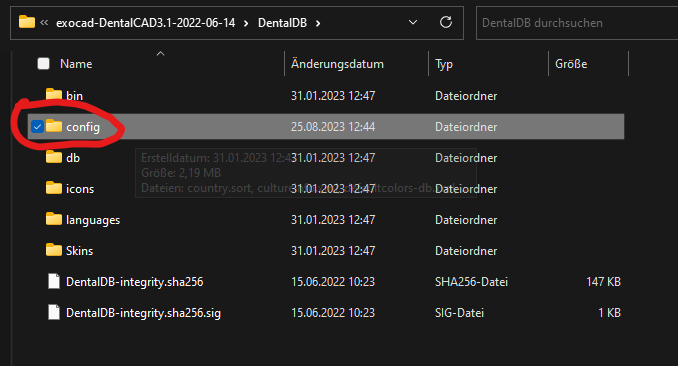
Task: Select the config folder name
Action: pos(83,127)
